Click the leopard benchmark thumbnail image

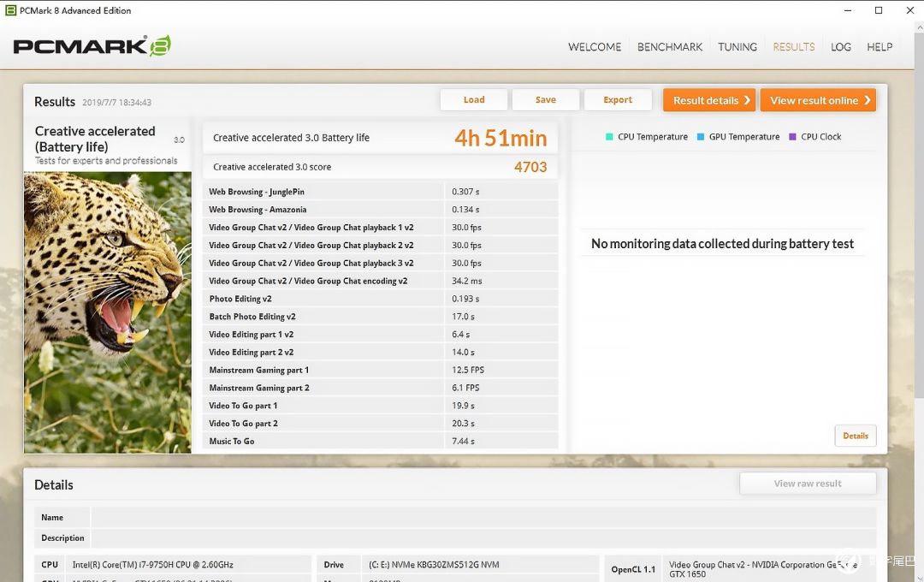[108, 312]
